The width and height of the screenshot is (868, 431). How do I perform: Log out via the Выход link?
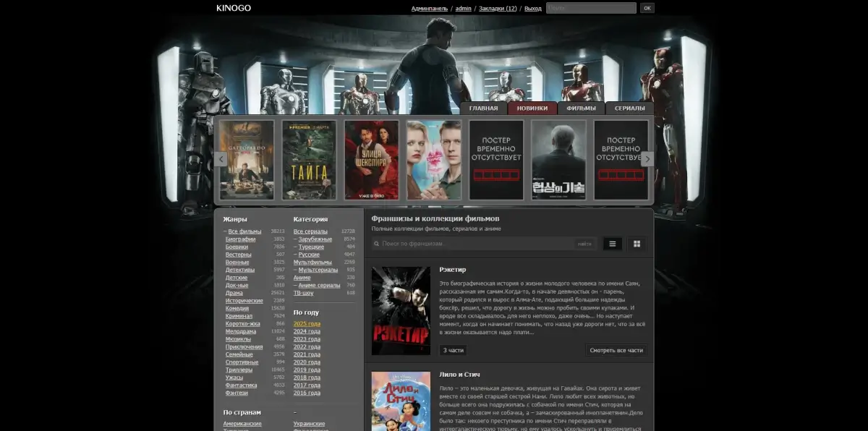pyautogui.click(x=533, y=9)
